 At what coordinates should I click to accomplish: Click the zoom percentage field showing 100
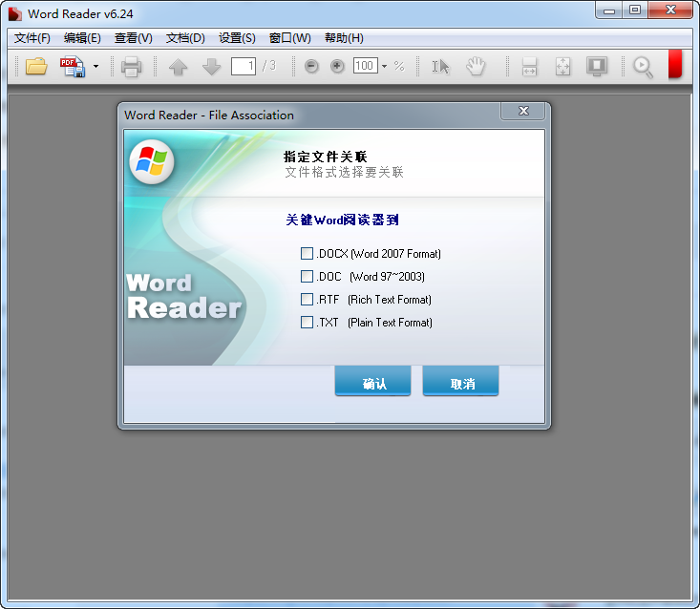366,66
